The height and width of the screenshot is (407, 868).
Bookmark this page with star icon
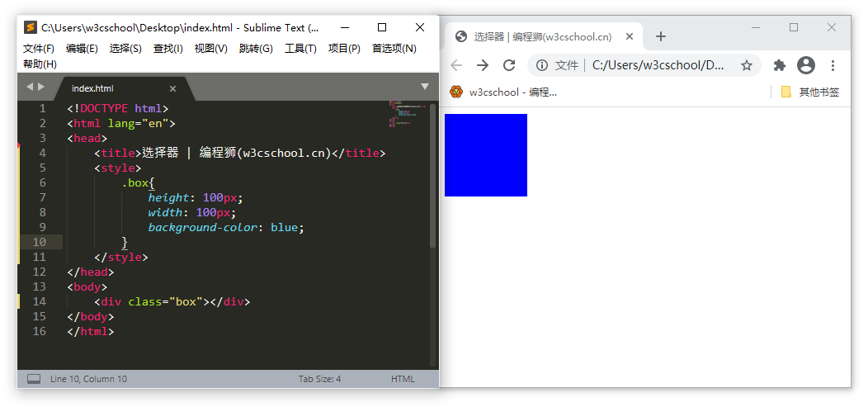(x=746, y=65)
